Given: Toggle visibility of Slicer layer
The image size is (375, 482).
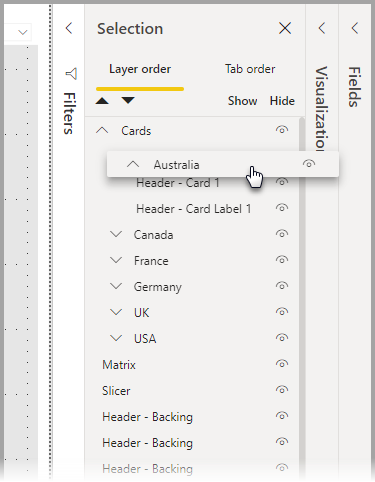Looking at the screenshot, I should coord(282,390).
